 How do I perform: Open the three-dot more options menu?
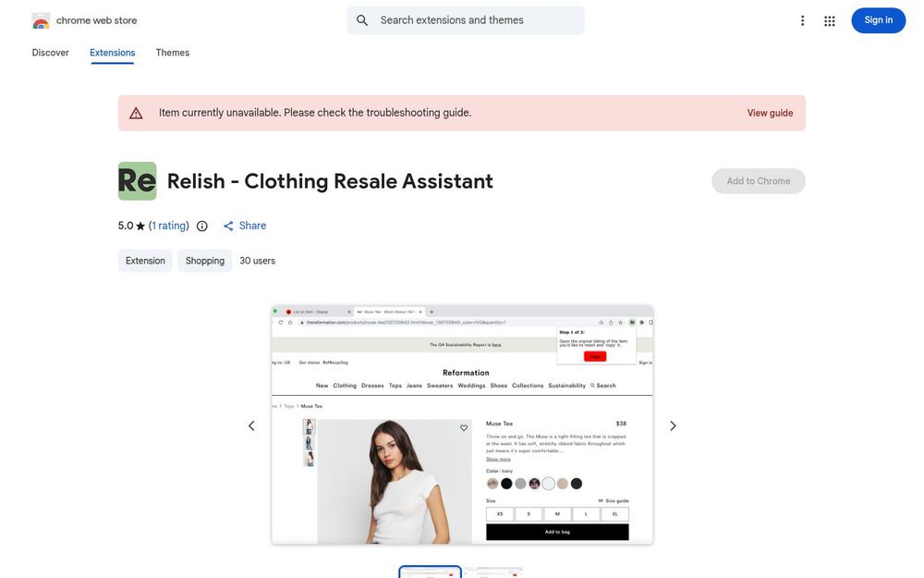802,20
